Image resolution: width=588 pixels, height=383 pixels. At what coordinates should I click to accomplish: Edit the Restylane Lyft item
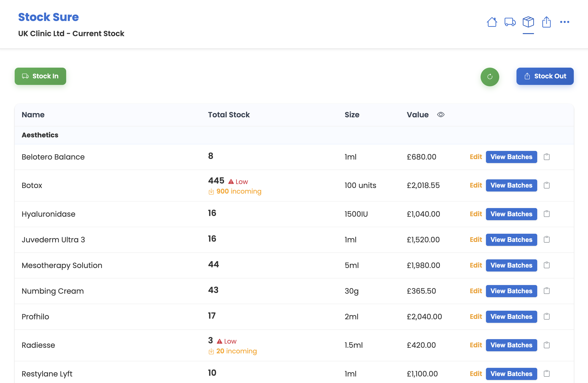475,374
